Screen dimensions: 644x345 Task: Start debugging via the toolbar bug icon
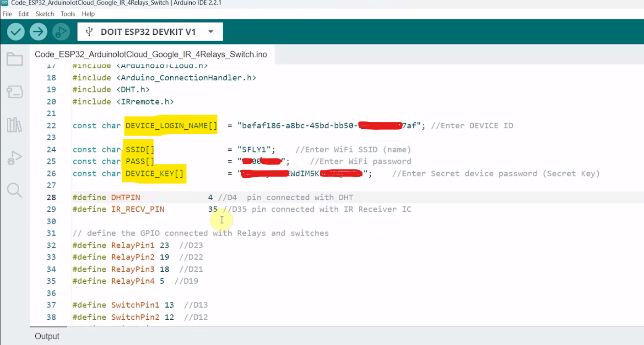[x=60, y=31]
